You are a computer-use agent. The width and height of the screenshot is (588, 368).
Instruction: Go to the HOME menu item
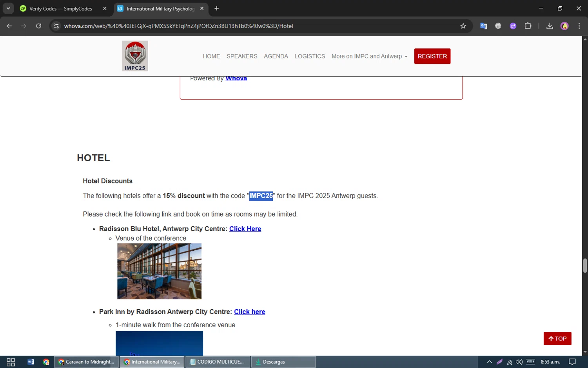(x=211, y=56)
